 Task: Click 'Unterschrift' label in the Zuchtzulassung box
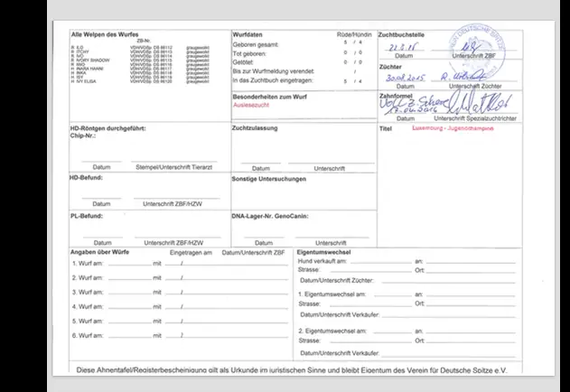pos(330,169)
